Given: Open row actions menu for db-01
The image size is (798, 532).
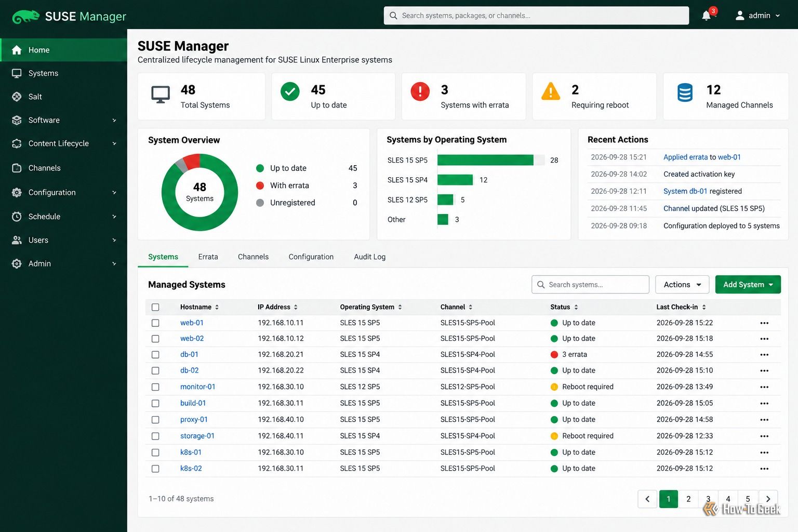Looking at the screenshot, I should [x=764, y=355].
